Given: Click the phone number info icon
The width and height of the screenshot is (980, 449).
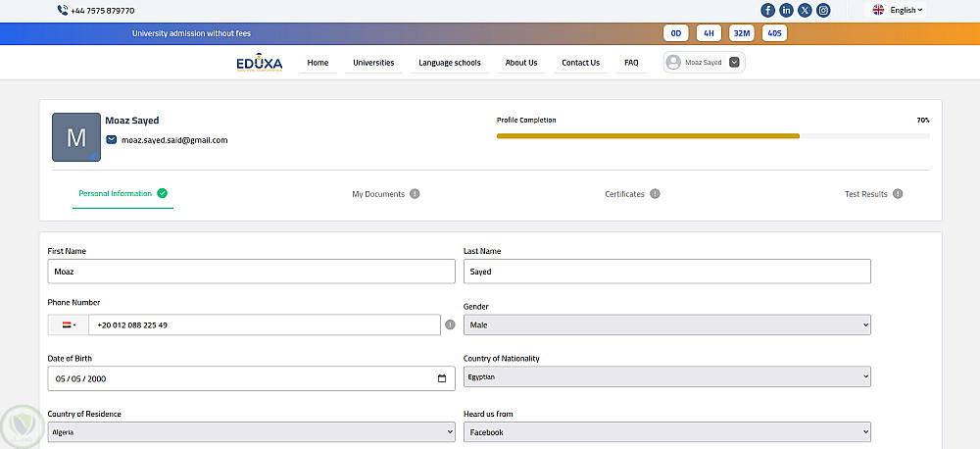Looking at the screenshot, I should pos(450,324).
